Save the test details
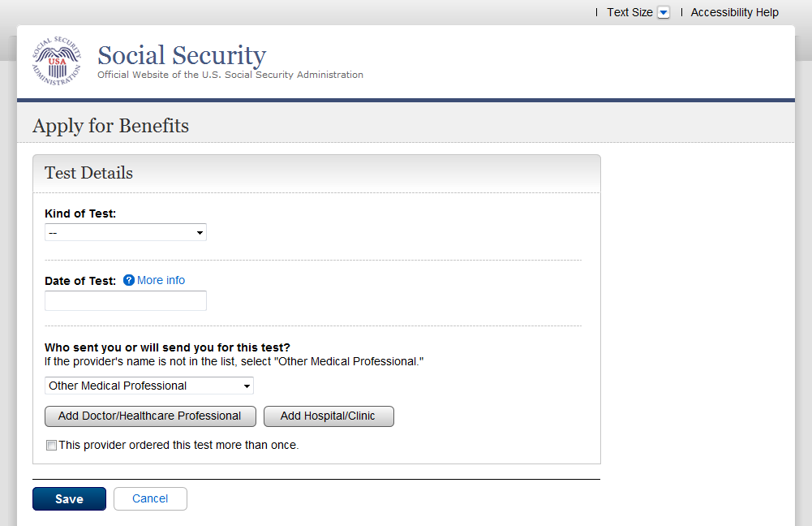The height and width of the screenshot is (526, 812). [x=69, y=499]
